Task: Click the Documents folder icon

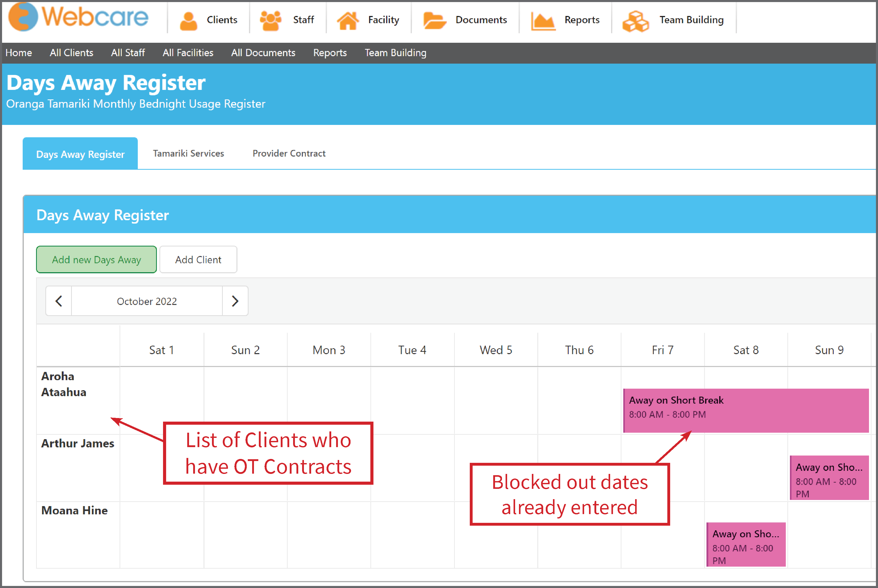Action: coord(434,21)
